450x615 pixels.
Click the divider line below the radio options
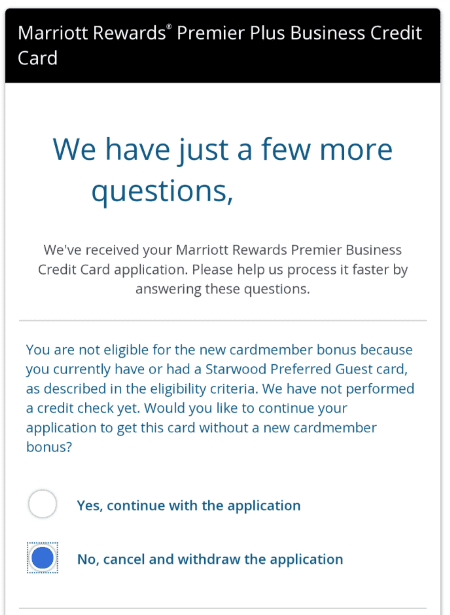(222, 609)
